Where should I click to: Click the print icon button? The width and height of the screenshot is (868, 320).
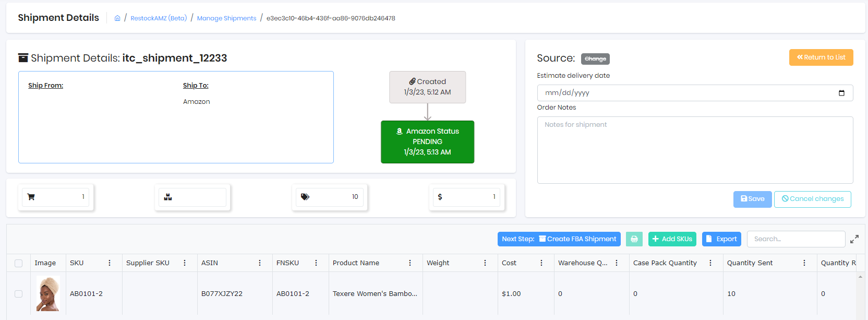coord(634,239)
